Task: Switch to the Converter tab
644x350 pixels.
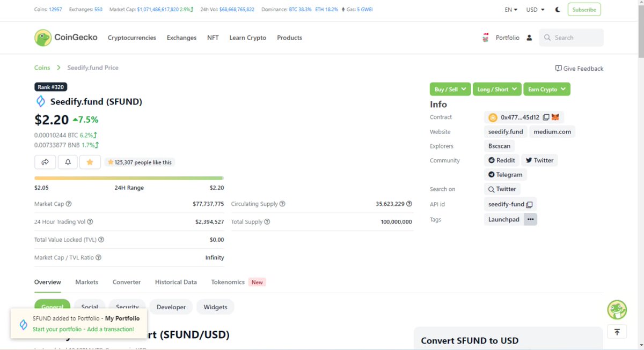Action: tap(127, 282)
